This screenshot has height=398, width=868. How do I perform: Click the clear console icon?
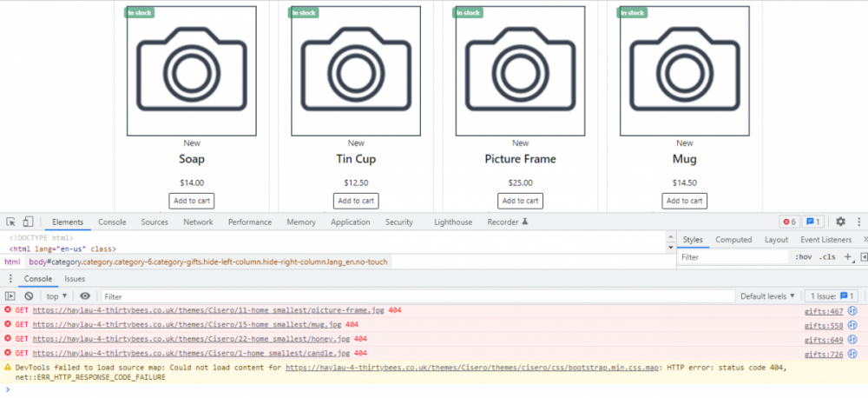pyautogui.click(x=28, y=296)
